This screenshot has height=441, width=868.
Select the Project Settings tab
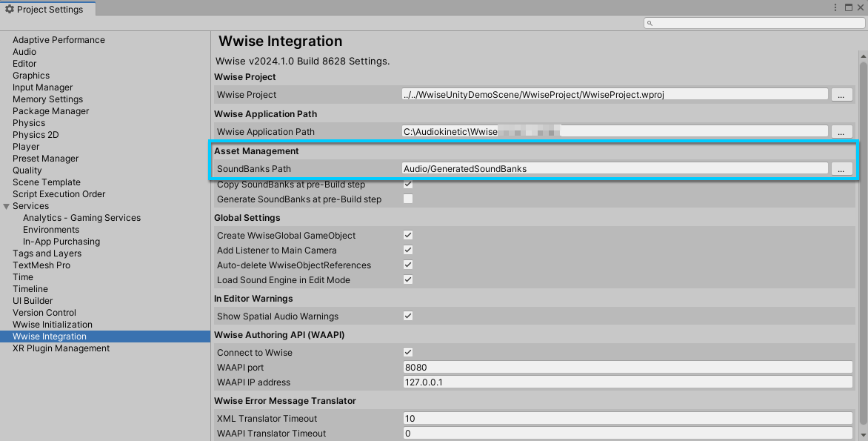(x=47, y=9)
